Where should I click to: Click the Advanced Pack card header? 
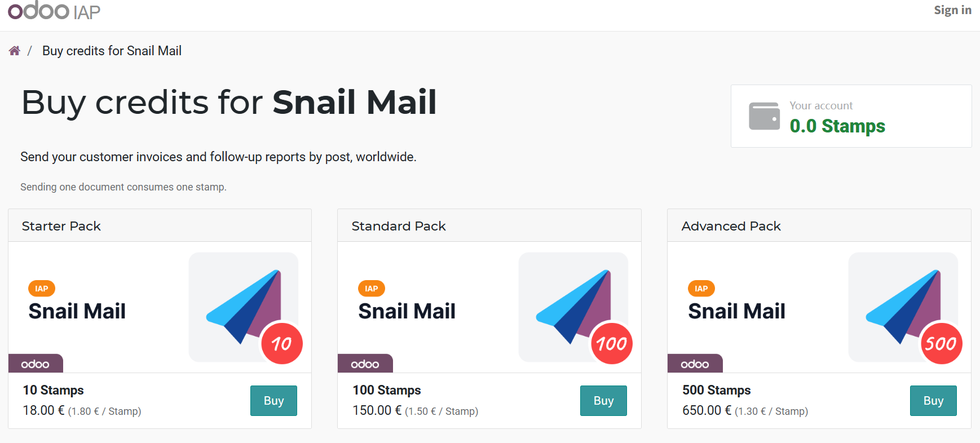(x=819, y=225)
